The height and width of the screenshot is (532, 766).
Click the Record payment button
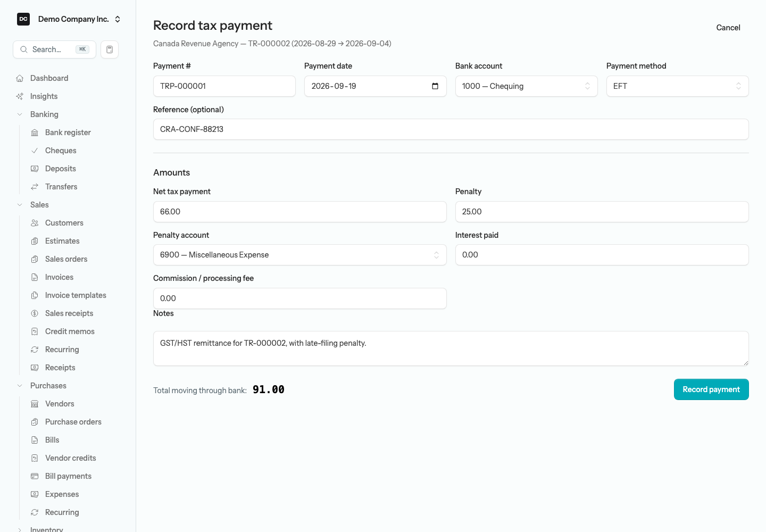(711, 389)
